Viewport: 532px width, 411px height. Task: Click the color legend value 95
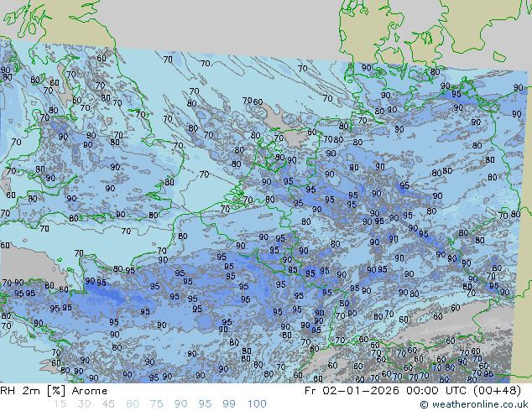[x=205, y=404]
